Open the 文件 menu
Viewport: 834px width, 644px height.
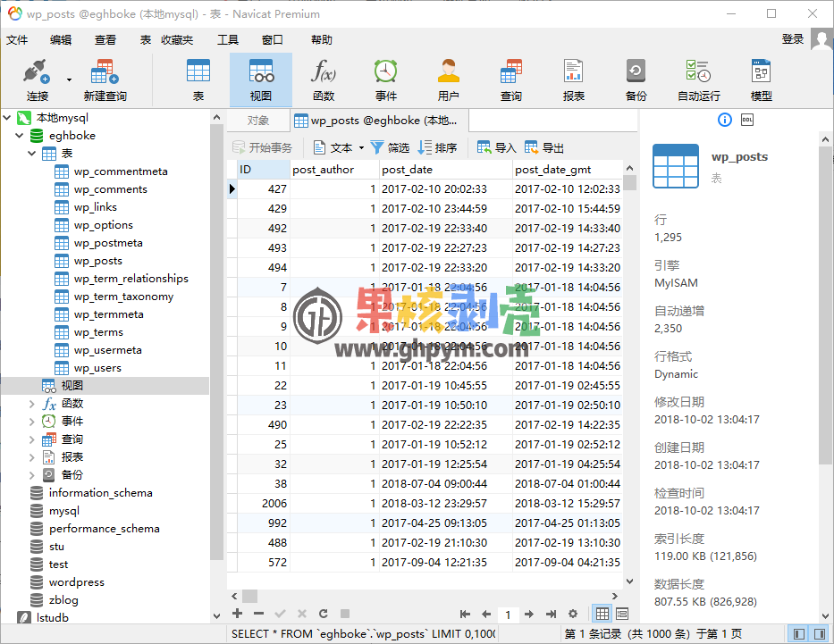17,40
